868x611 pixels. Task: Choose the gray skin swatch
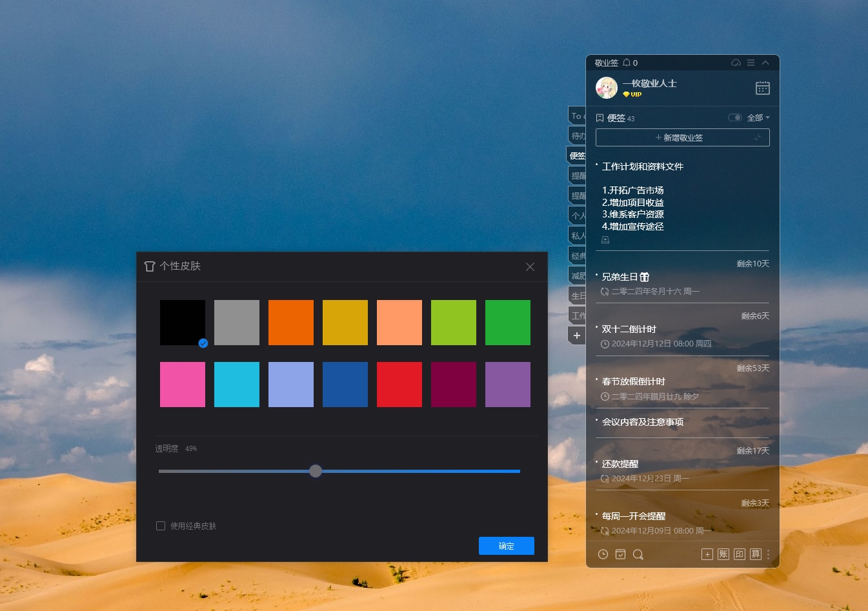237,323
